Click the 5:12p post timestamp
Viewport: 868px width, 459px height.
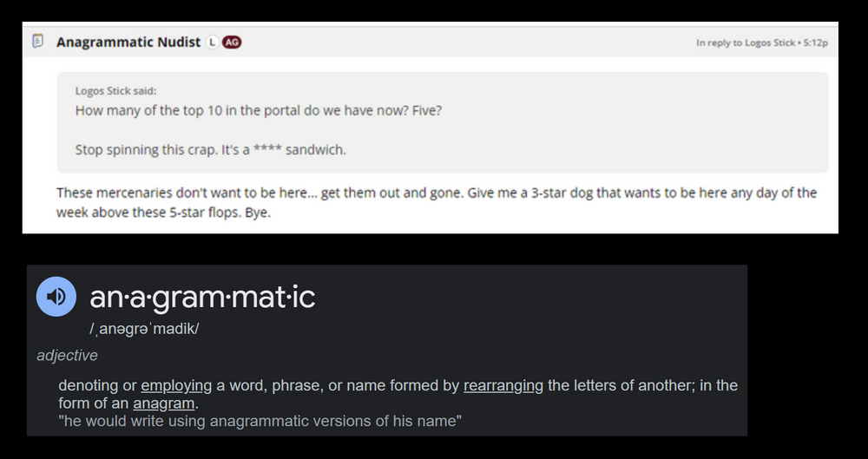coord(816,43)
